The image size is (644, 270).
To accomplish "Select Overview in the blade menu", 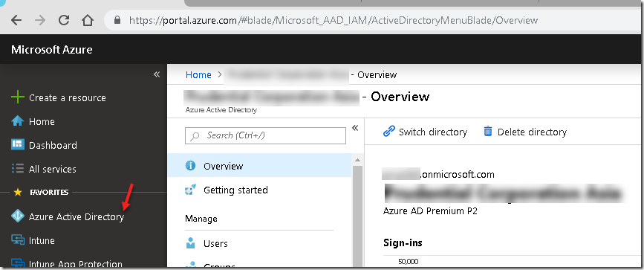I will click(259, 165).
